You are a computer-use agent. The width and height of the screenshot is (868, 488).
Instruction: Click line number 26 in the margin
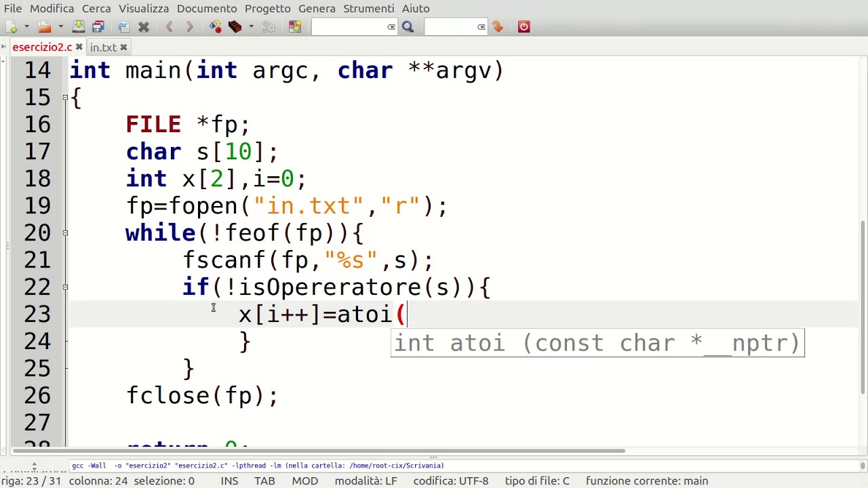click(38, 396)
